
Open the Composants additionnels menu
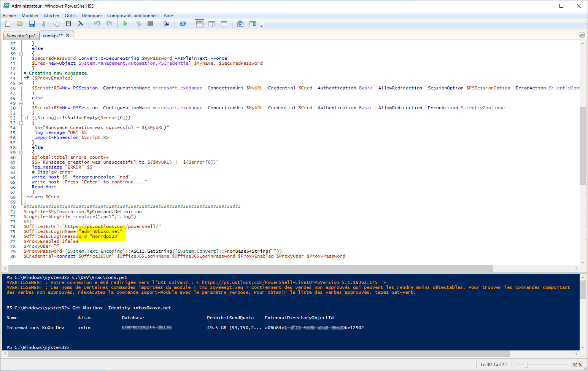133,16
